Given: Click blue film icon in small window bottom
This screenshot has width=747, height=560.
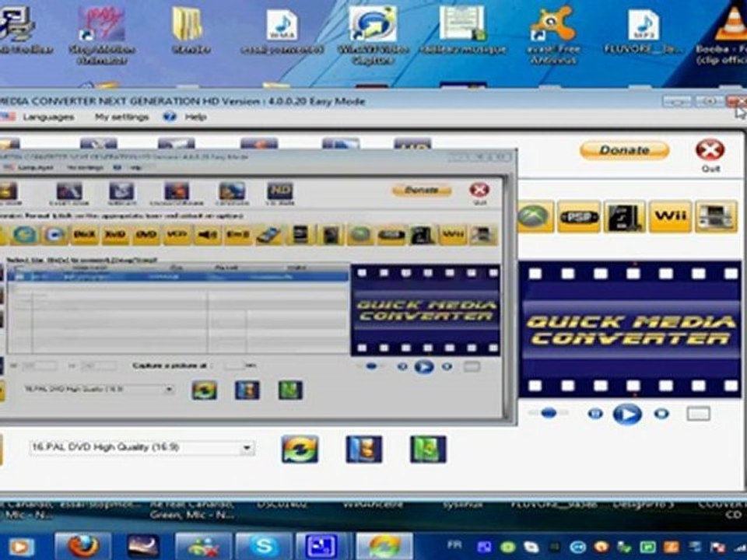Looking at the screenshot, I should pos(247,390).
